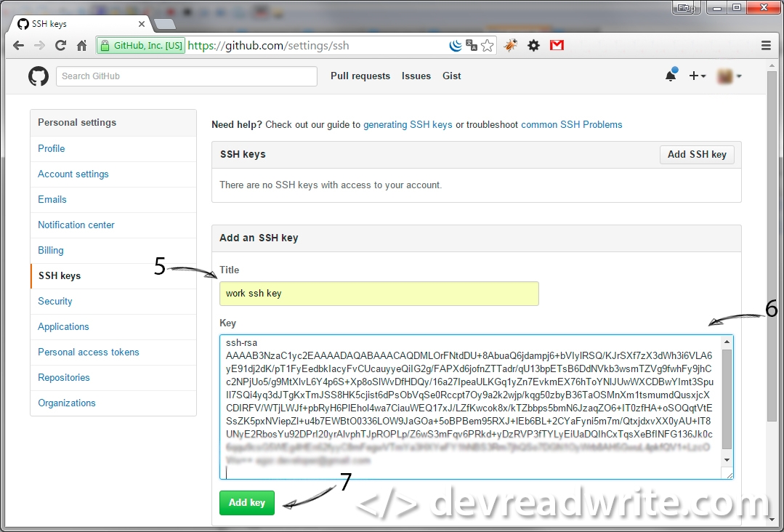Image resolution: width=784 pixels, height=532 pixels.
Task: Open the browser home page icon
Action: click(x=82, y=46)
